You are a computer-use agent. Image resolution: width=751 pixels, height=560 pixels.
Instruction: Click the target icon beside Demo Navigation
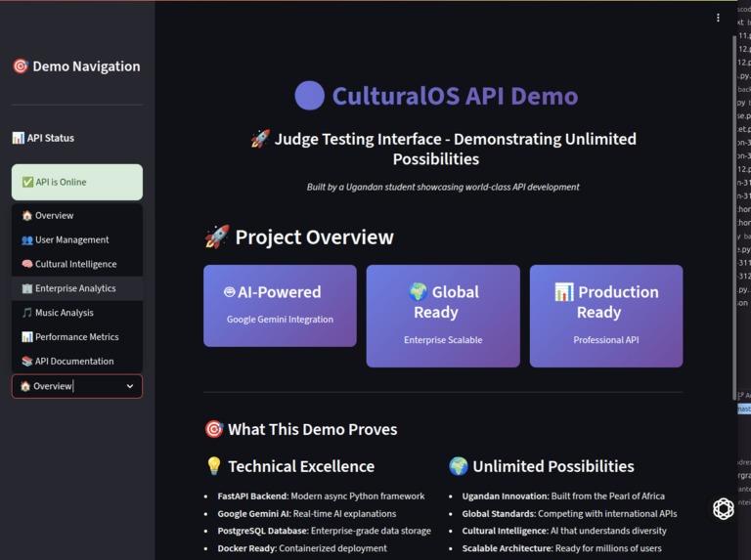[x=21, y=66]
